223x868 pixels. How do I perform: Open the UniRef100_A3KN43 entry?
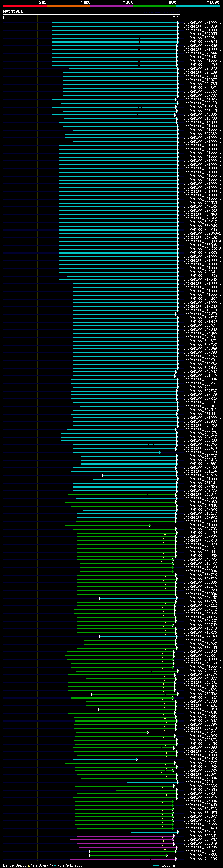coord(200,214)
